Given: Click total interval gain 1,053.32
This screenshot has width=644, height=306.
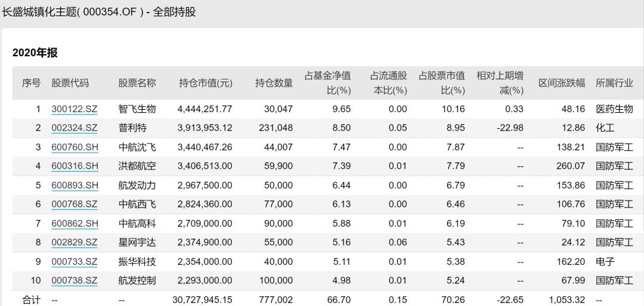Looking at the screenshot, I should pyautogui.click(x=567, y=300).
